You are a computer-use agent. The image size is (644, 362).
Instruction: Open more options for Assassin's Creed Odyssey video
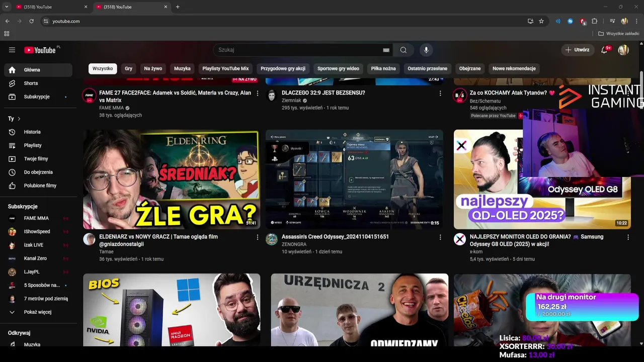(x=440, y=237)
